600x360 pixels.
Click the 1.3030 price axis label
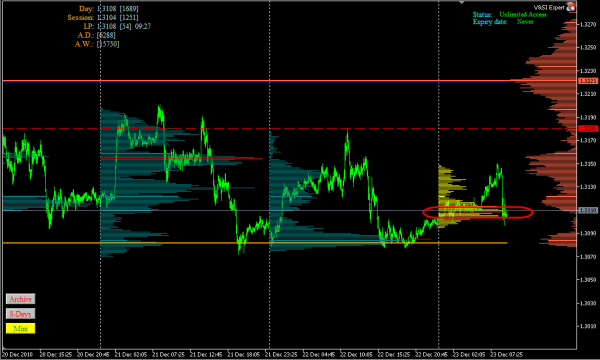[x=588, y=303]
